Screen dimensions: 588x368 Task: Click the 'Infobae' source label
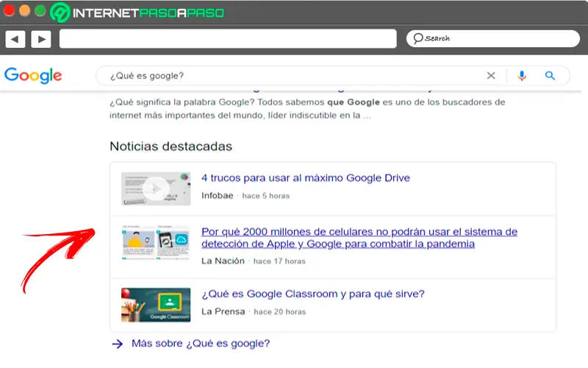pos(217,196)
